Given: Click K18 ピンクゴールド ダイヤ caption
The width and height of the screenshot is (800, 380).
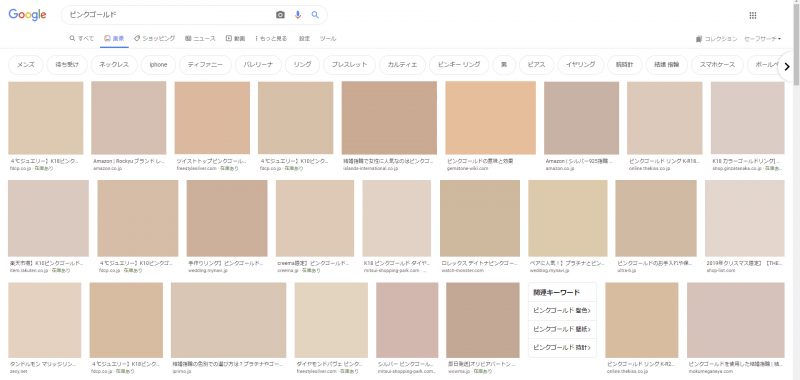Looking at the screenshot, I should (398, 263).
